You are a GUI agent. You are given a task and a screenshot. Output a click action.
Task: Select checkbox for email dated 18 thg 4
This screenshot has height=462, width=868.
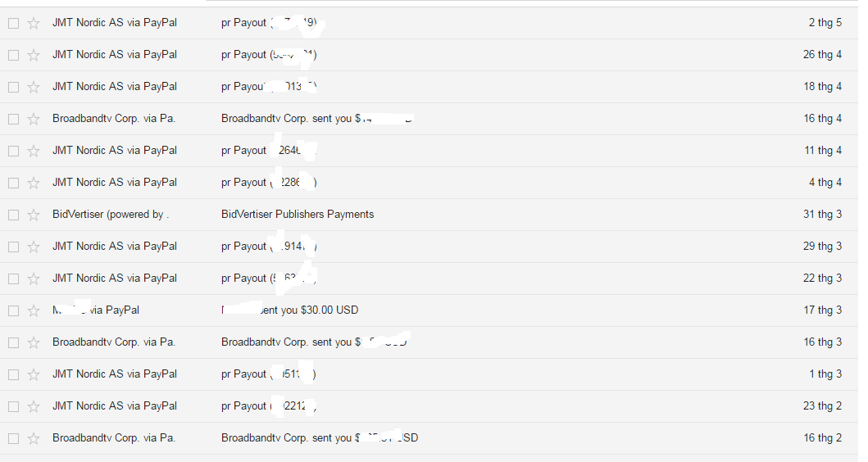point(13,87)
